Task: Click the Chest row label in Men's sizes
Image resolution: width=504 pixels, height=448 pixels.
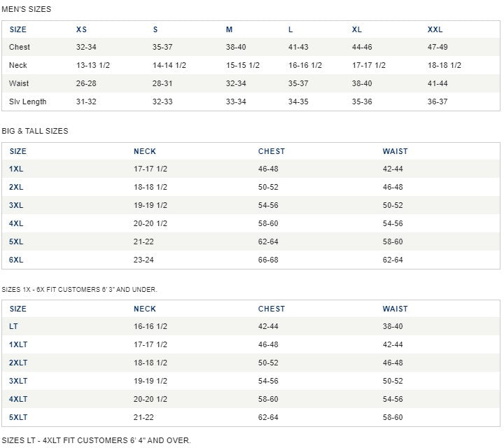Action: 20,47
